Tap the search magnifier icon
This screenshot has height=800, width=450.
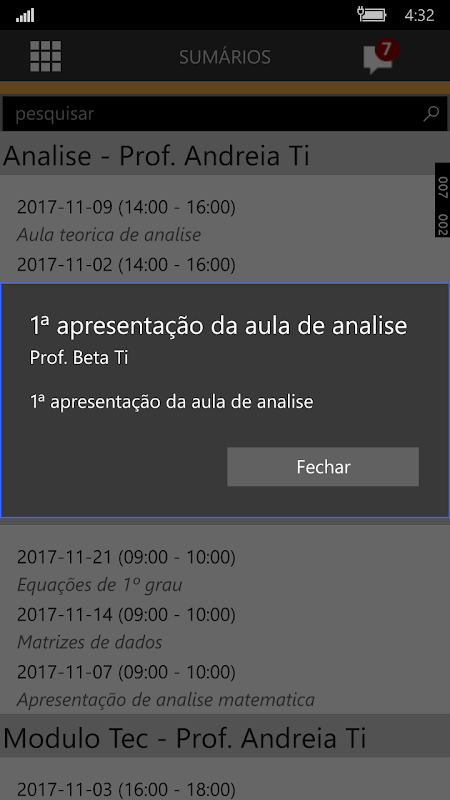tap(431, 113)
